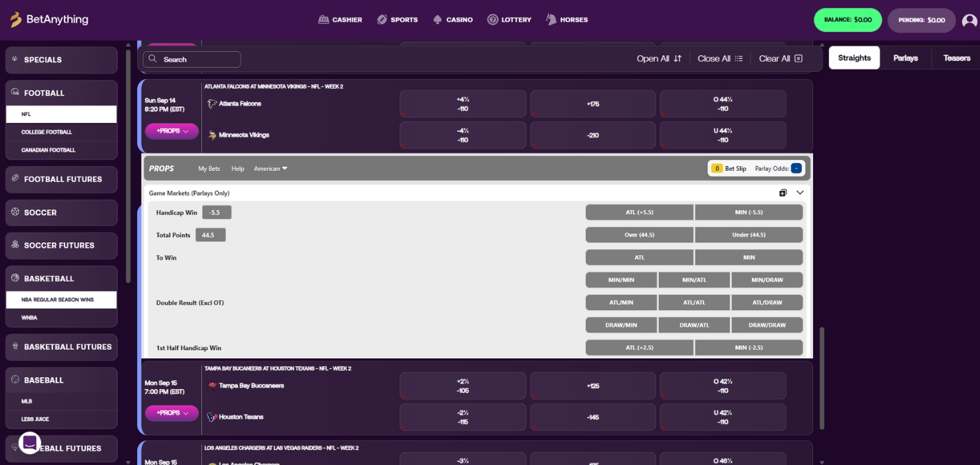Expand the Basketball Futures category
The image size is (980, 465).
[61, 347]
